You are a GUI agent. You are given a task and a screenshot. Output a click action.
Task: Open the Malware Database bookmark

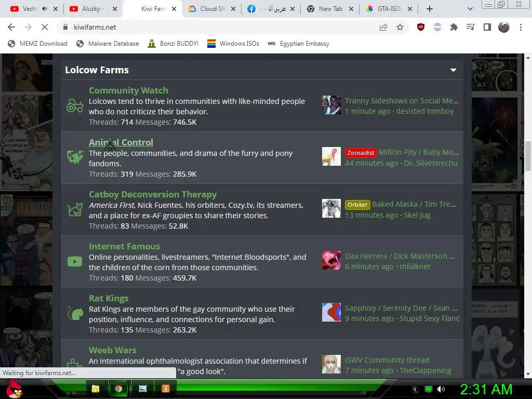tap(108, 44)
